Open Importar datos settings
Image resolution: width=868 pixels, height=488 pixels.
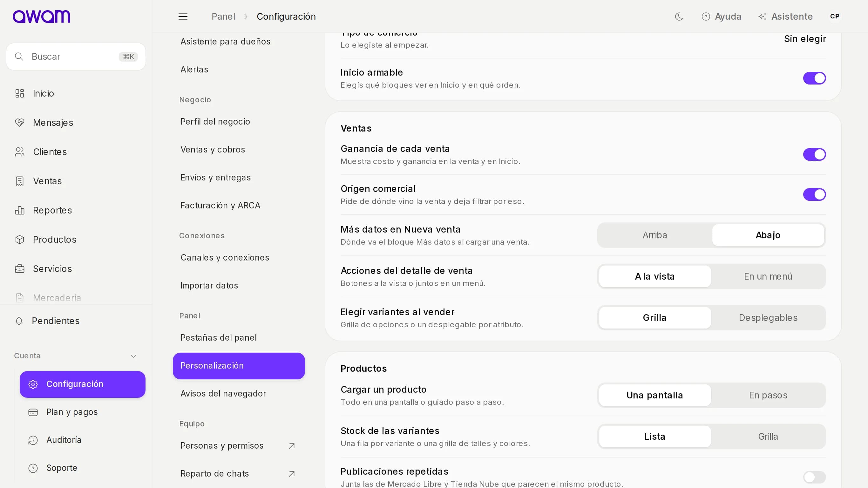[239, 286]
